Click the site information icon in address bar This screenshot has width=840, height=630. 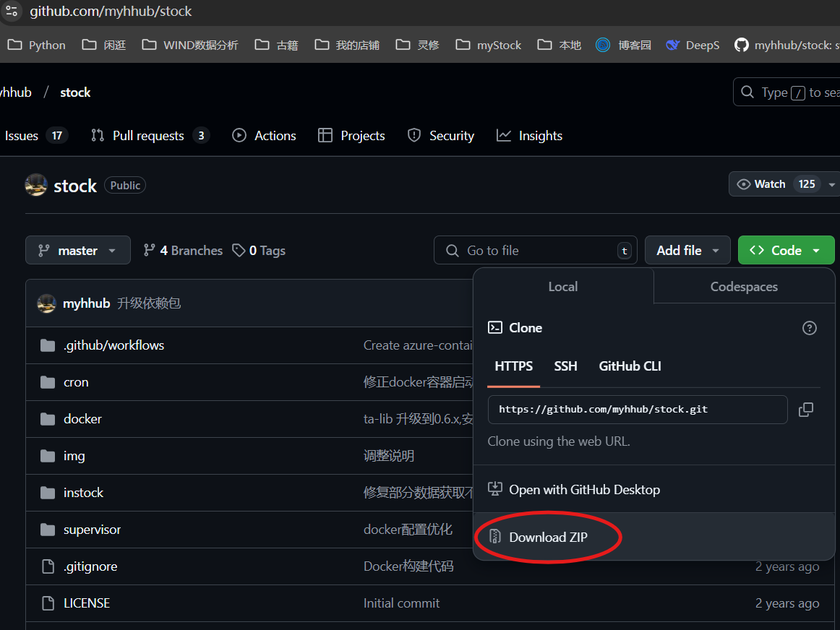coord(12,11)
